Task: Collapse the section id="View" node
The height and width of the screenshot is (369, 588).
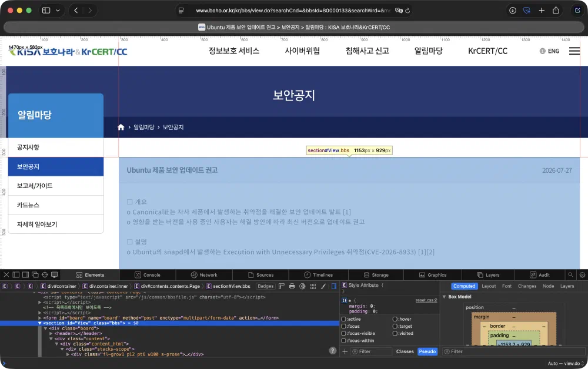Action: tap(40, 323)
